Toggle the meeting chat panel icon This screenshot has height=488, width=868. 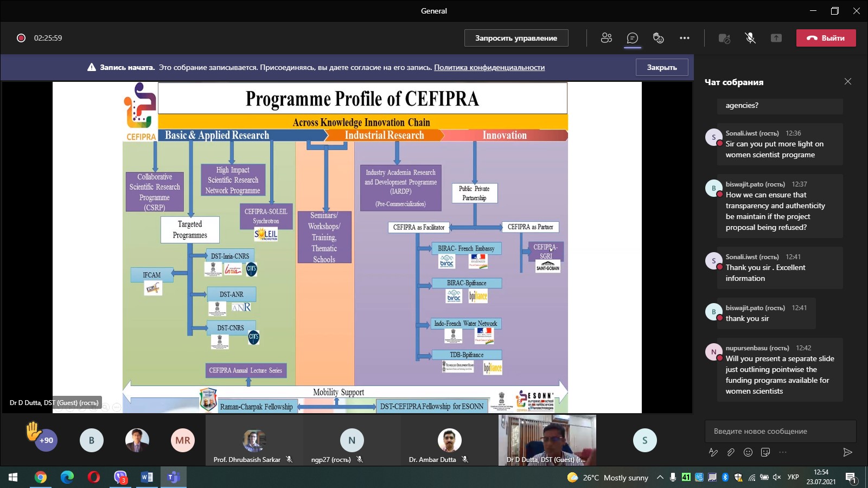tap(632, 38)
